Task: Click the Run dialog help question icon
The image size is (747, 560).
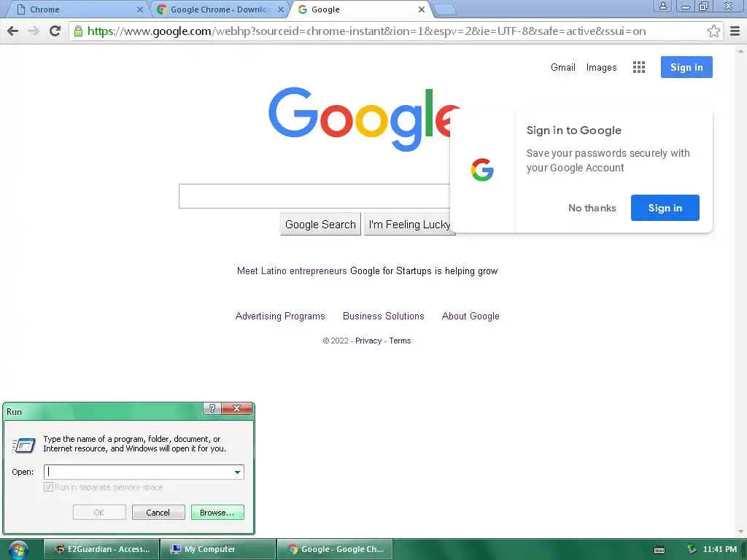Action: click(212, 408)
